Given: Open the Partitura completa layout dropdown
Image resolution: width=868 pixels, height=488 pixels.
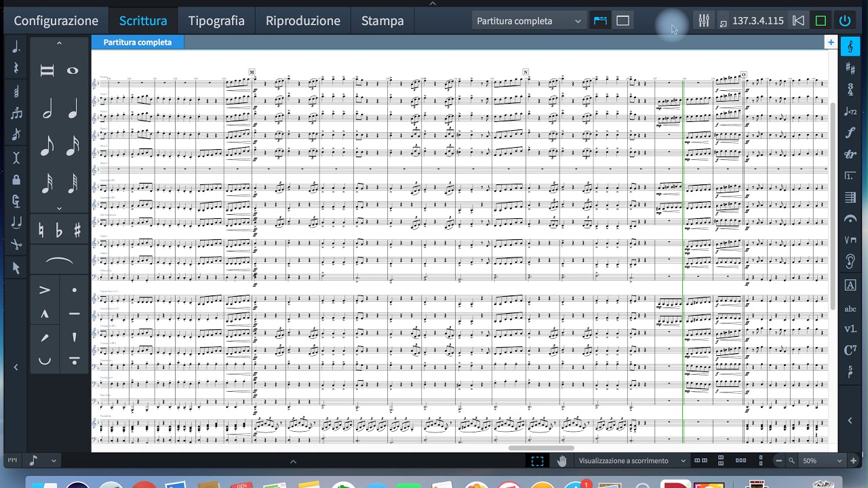Looking at the screenshot, I should click(529, 21).
